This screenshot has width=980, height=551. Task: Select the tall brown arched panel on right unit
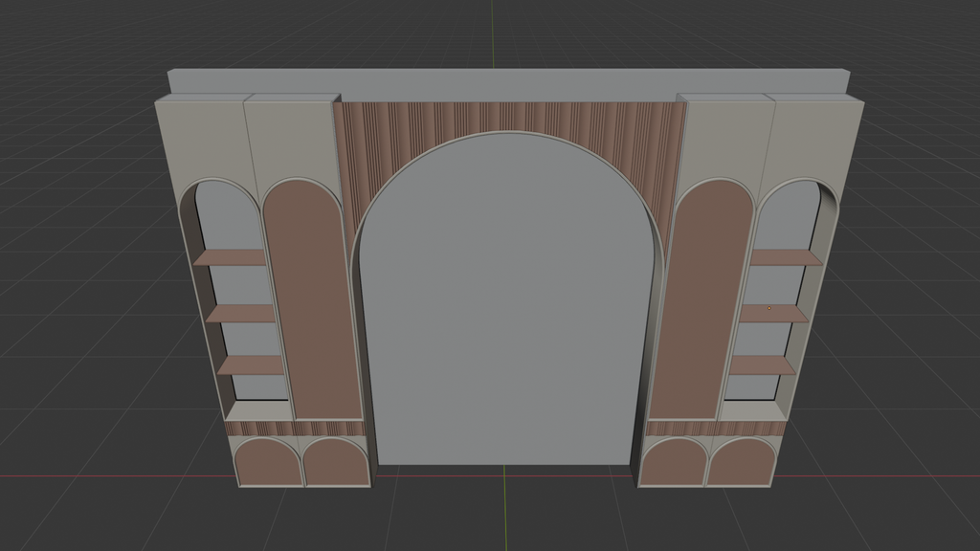click(703, 299)
